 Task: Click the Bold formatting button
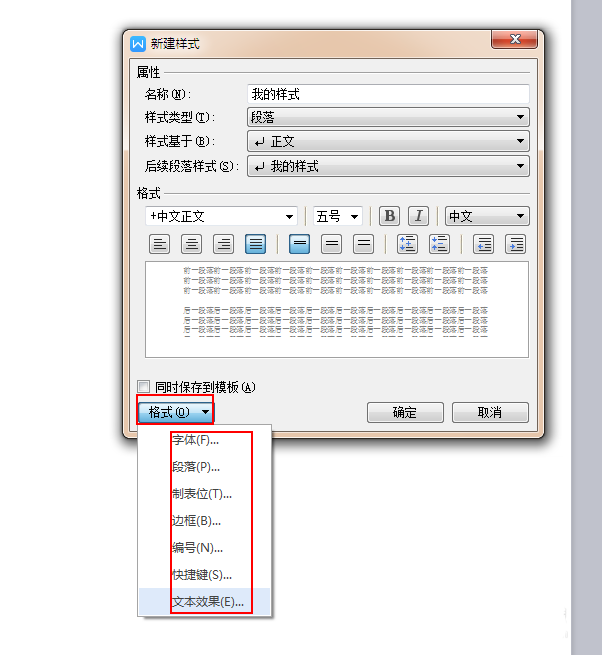(389, 216)
